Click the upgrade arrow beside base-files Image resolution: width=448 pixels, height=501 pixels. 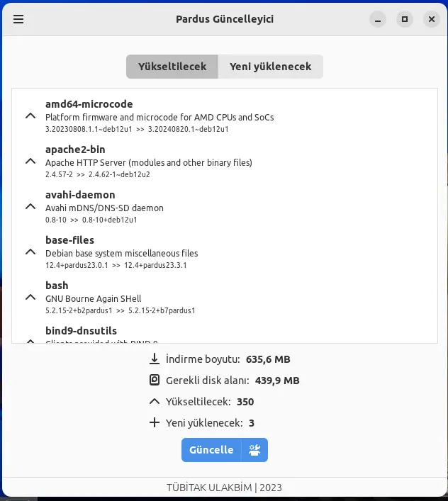(30, 252)
